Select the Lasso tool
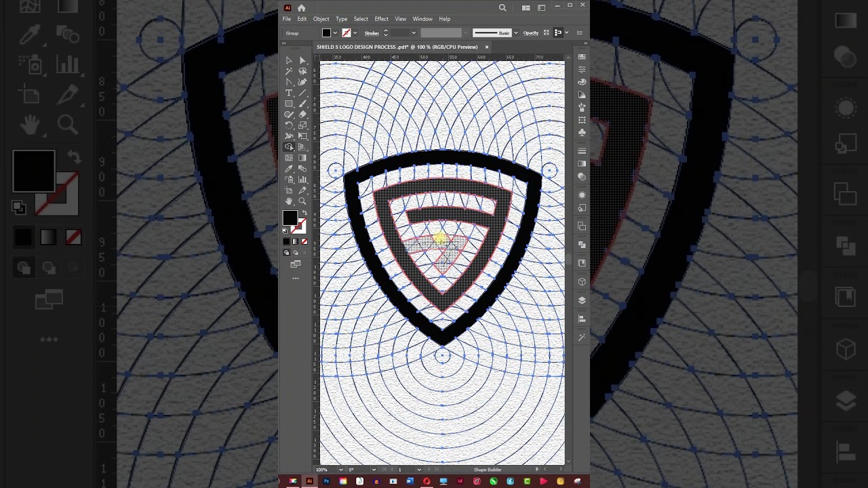Image resolution: width=868 pixels, height=488 pixels. pos(302,71)
